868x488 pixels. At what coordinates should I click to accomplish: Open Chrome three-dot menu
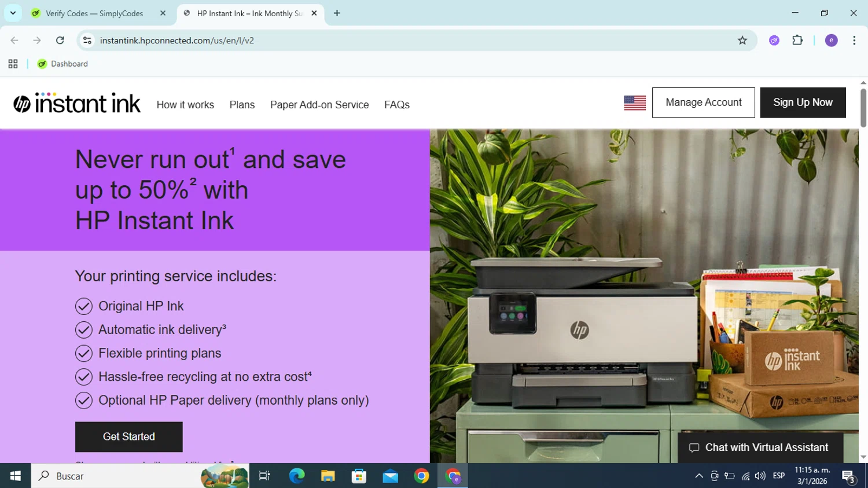[854, 41]
